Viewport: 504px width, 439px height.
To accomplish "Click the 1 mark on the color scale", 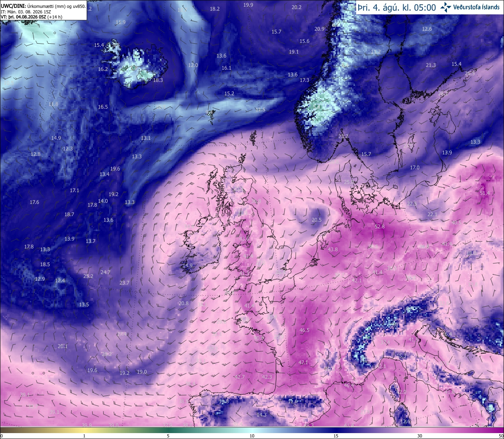I will (x=84, y=436).
